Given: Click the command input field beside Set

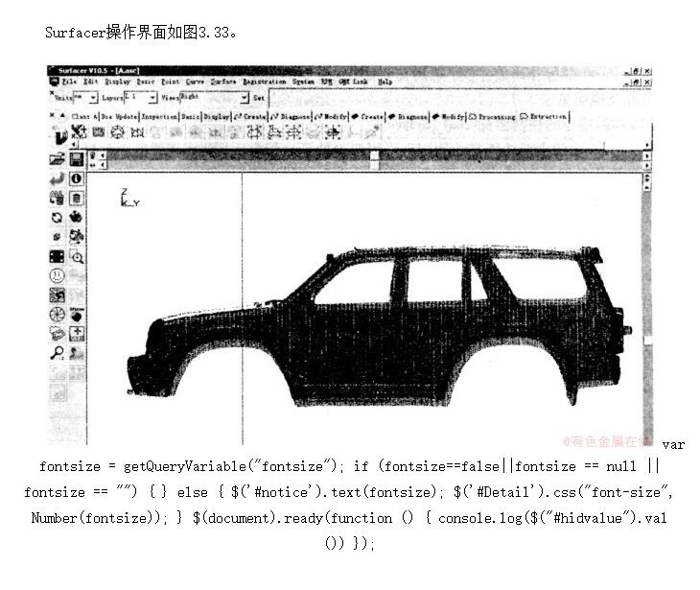Looking at the screenshot, I should 460,98.
